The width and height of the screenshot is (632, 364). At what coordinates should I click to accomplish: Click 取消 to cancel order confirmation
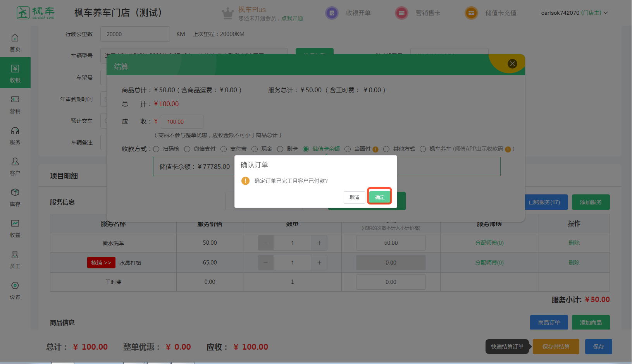pos(354,197)
